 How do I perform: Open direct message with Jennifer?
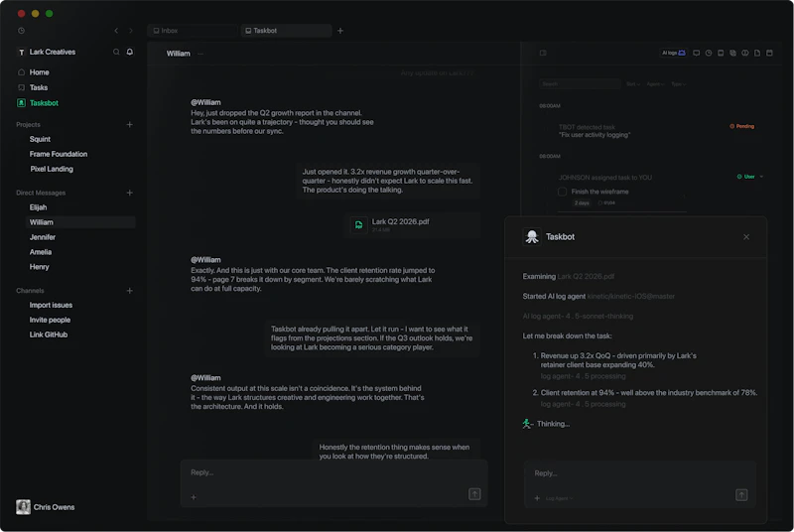point(43,237)
